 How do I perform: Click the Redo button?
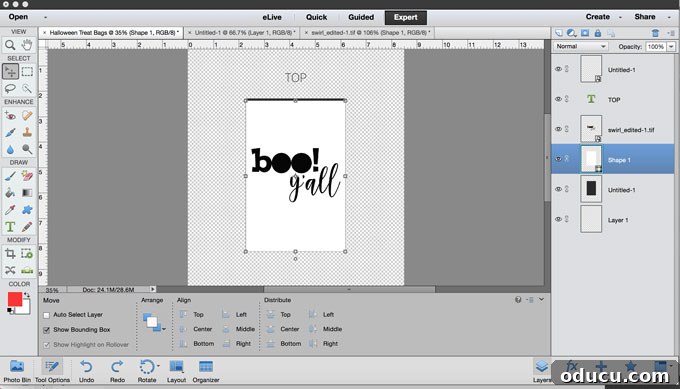coord(117,371)
